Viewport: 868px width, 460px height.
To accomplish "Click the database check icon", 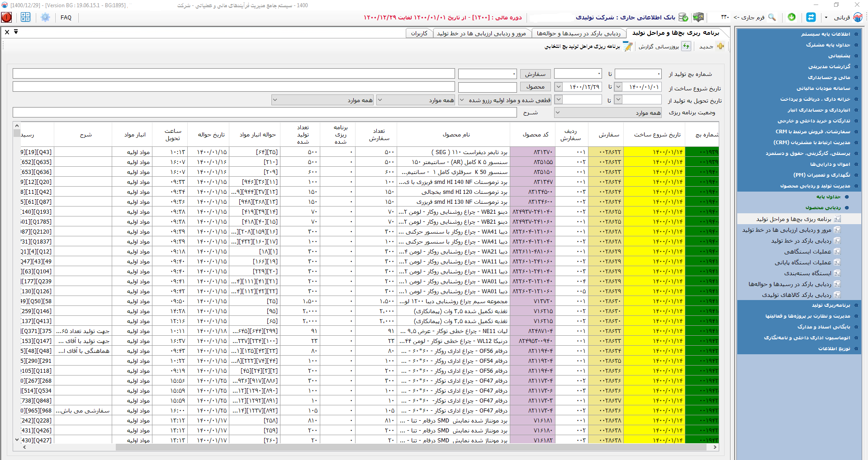I will coord(683,17).
